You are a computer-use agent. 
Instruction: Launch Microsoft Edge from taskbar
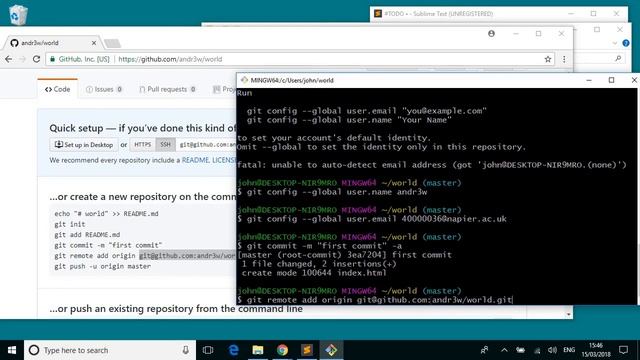tap(233, 350)
